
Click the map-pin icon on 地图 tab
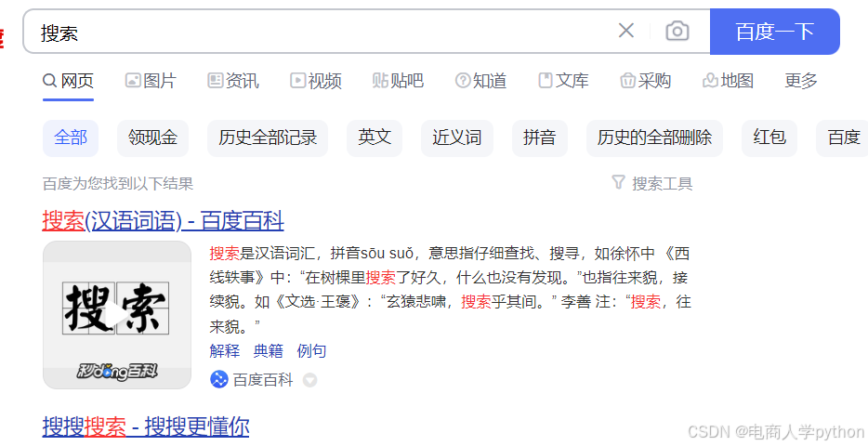(x=710, y=81)
